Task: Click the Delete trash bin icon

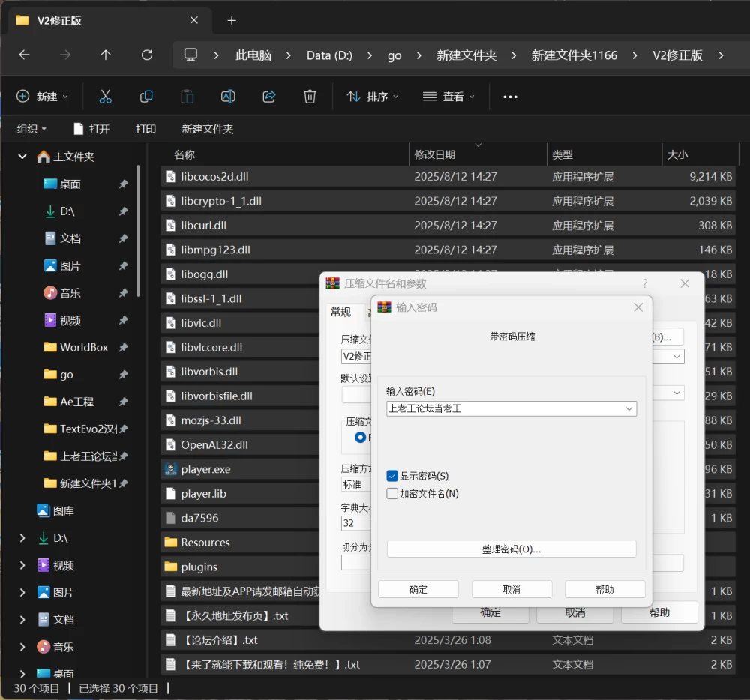Action: tap(310, 97)
